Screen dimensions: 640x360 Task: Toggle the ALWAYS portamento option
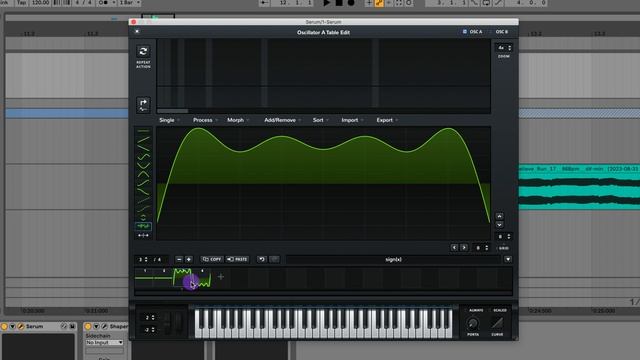point(476,310)
